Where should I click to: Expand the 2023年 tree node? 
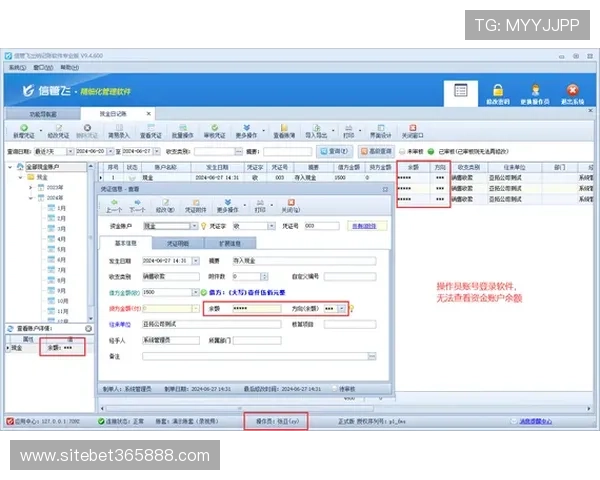pyautogui.click(x=31, y=188)
